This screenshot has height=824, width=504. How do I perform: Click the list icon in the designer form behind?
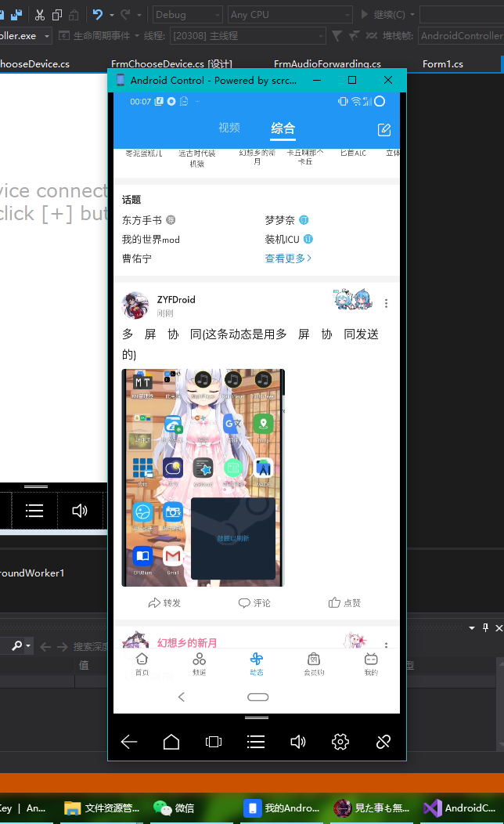(x=34, y=510)
